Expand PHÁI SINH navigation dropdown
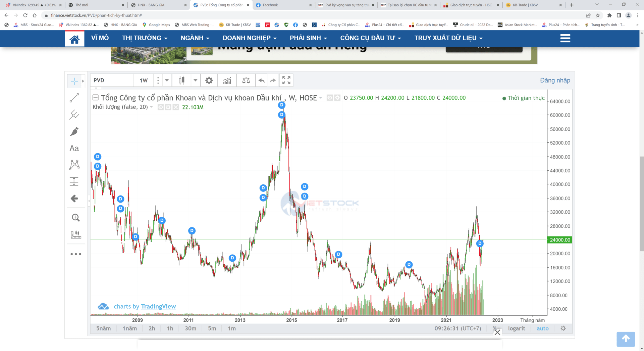Viewport: 644px width, 351px height. point(308,38)
